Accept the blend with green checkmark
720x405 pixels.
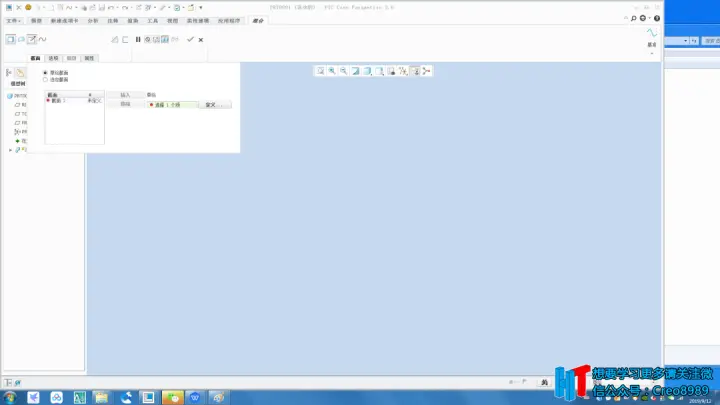click(190, 39)
